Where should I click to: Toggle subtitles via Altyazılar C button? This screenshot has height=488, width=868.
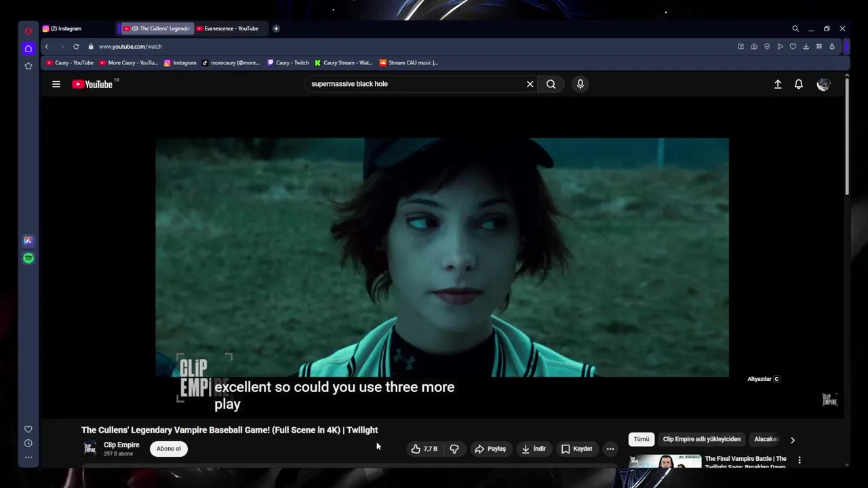tap(764, 379)
